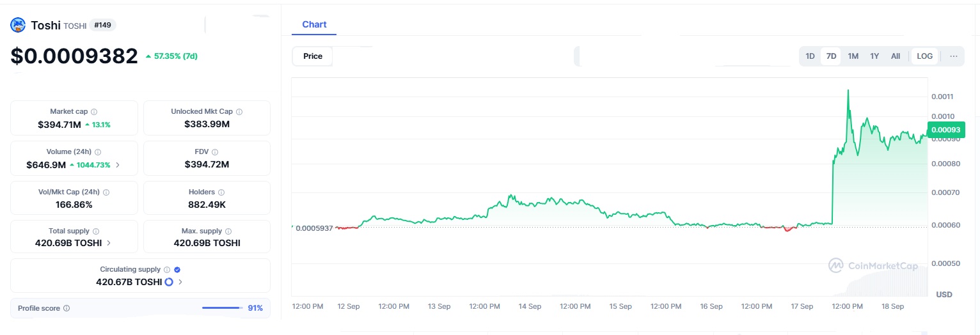Image resolution: width=980 pixels, height=335 pixels.
Task: Open FDV info icon
Action: pos(215,152)
